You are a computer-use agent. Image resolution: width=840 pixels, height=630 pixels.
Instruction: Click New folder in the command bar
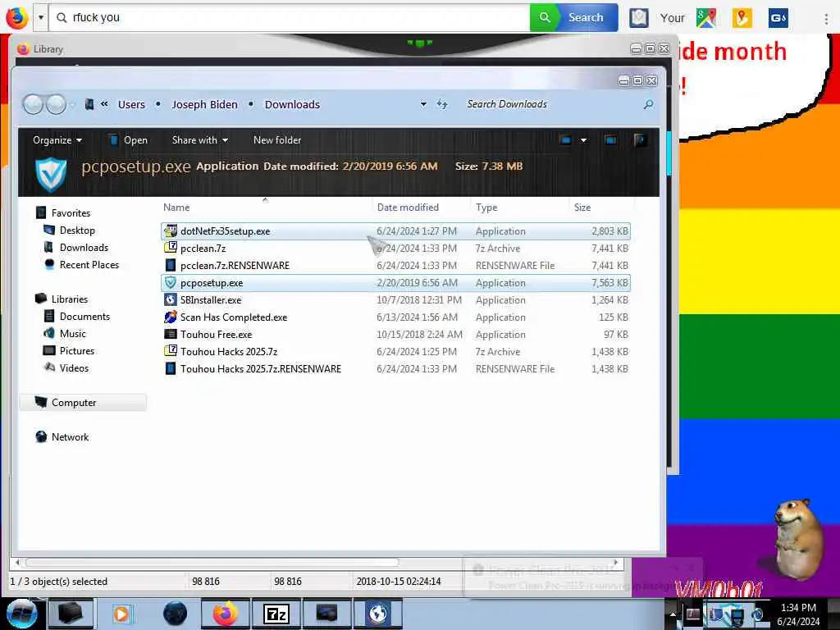point(277,139)
